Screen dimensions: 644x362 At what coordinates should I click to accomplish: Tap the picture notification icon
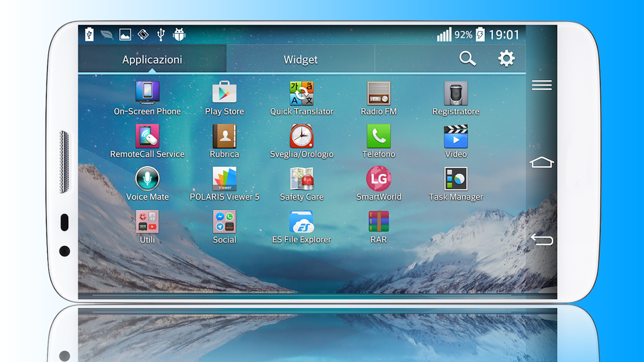pyautogui.click(x=125, y=34)
